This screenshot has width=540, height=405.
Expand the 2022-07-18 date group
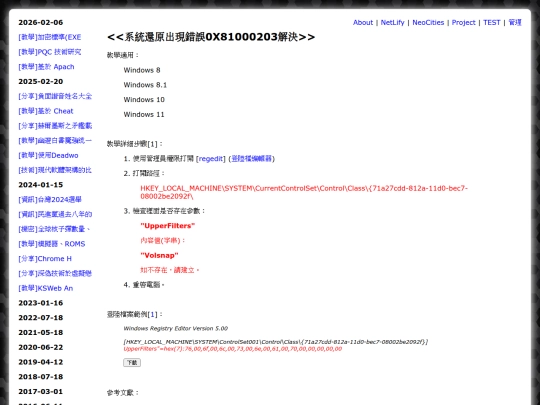tap(41, 318)
